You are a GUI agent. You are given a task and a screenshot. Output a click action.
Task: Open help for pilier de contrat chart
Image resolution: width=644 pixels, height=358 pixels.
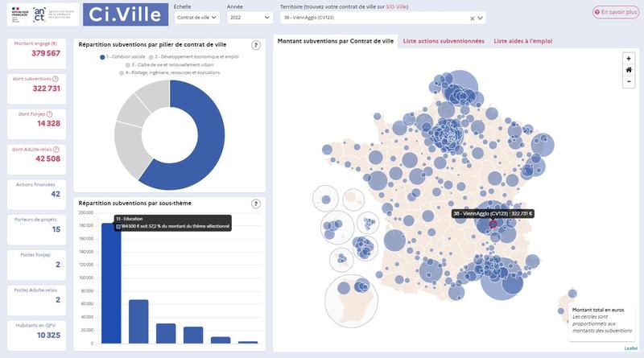pos(256,46)
